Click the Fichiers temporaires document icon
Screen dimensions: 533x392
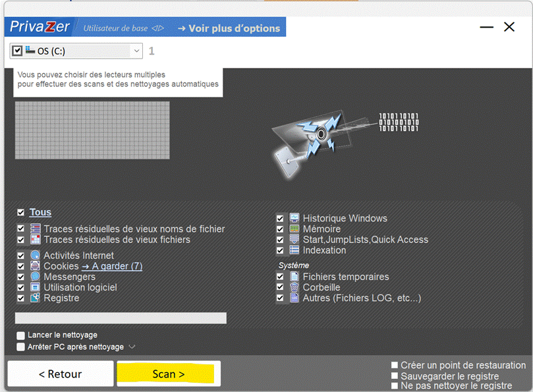(x=295, y=277)
